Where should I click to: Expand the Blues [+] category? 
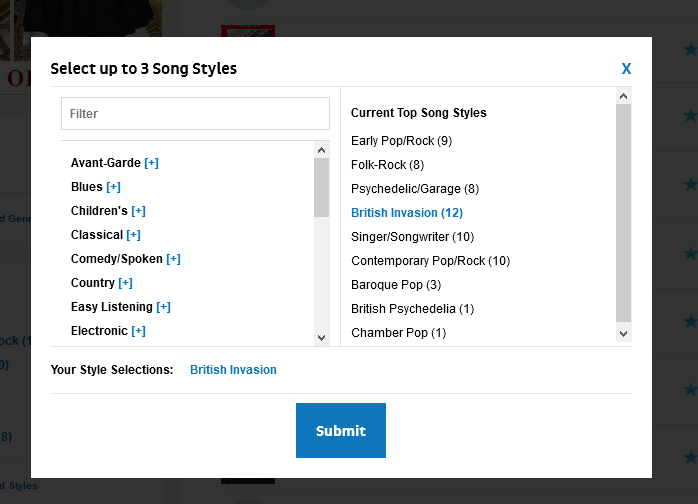tap(113, 187)
